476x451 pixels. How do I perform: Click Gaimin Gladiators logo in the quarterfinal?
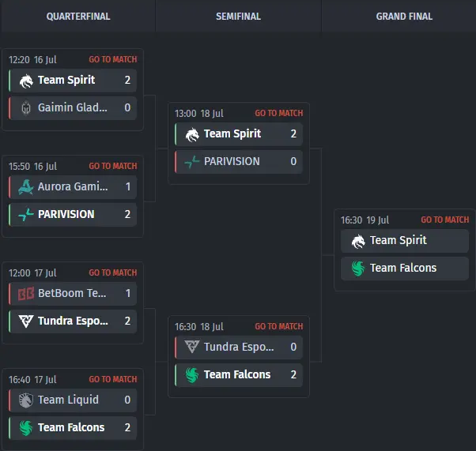[26, 107]
